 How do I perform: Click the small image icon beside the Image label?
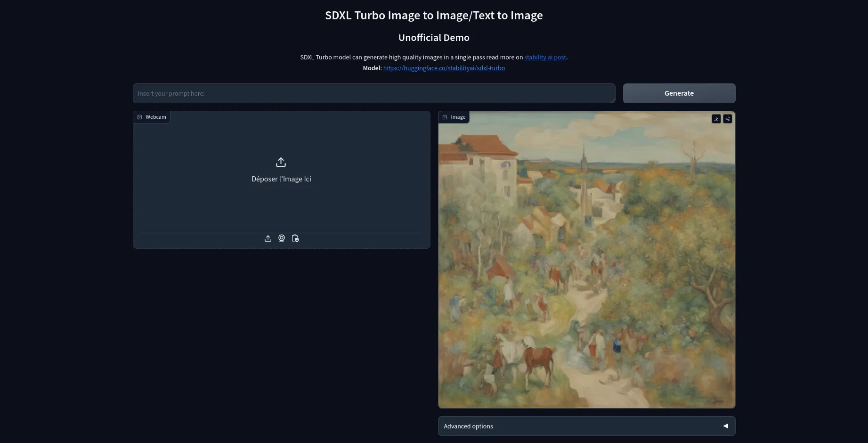[445, 117]
